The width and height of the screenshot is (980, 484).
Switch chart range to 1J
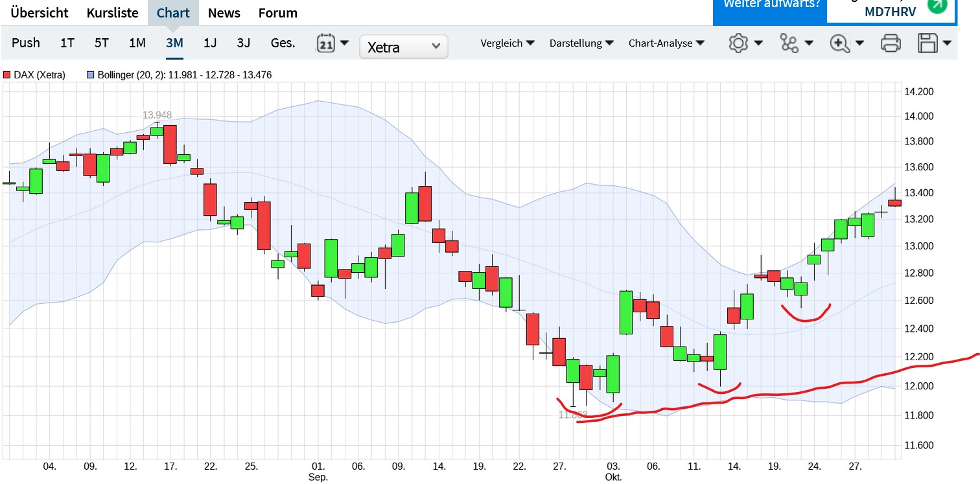click(x=210, y=43)
